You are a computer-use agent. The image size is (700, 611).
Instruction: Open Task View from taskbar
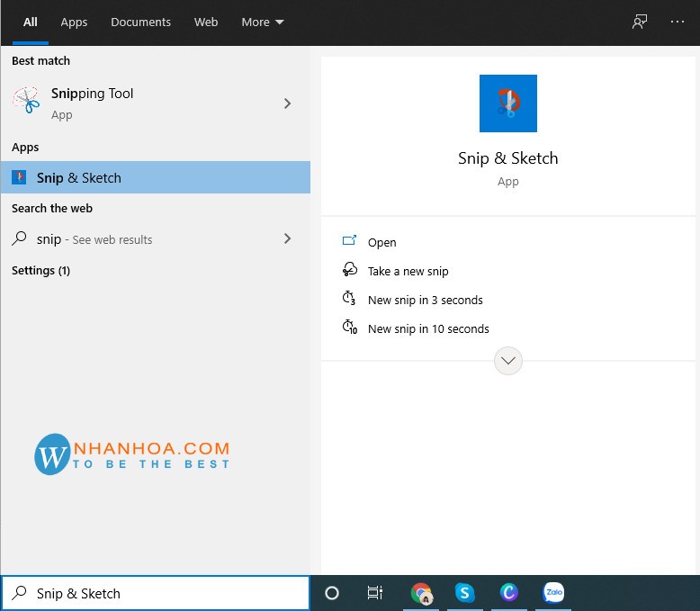coord(375,593)
